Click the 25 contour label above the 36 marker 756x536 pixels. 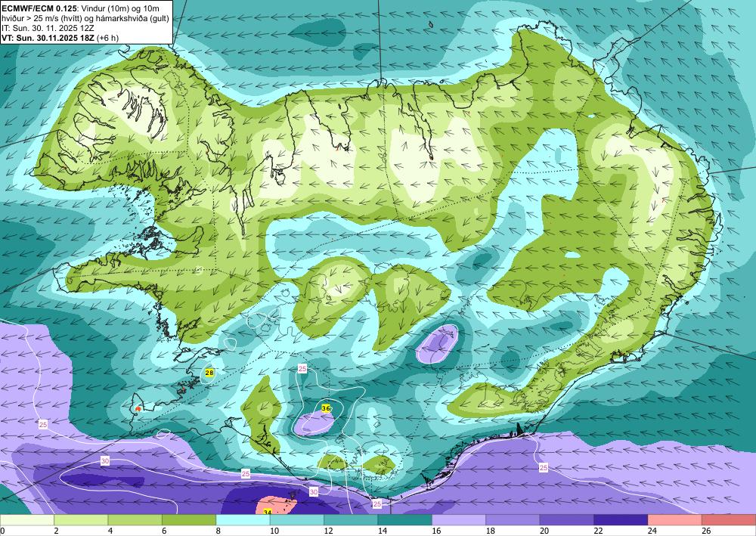302,369
